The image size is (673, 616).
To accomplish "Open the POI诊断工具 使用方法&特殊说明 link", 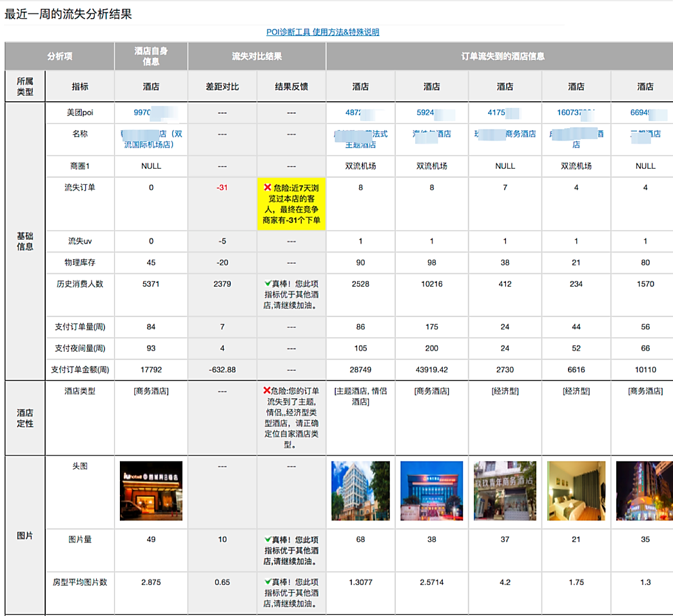I will [323, 32].
